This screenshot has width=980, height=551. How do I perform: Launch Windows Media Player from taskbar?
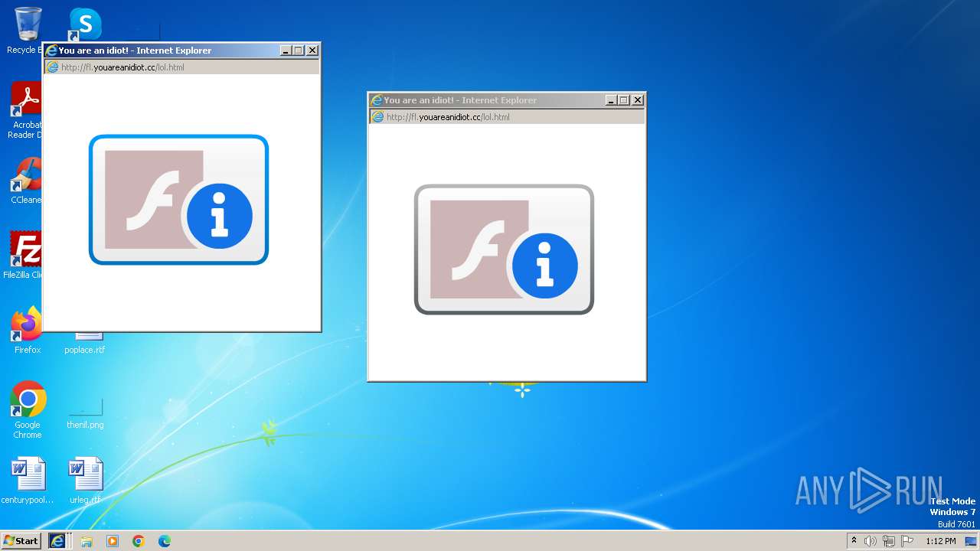[x=113, y=541]
